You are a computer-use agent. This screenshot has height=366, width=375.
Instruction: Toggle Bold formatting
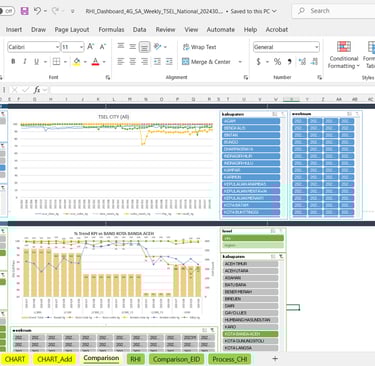[x=13, y=62]
